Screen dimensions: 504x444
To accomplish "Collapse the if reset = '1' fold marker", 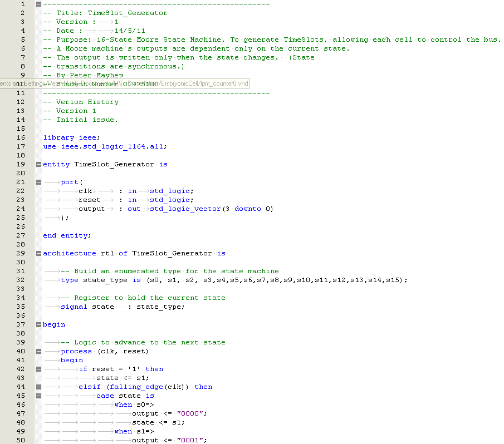I will pos(38,369).
